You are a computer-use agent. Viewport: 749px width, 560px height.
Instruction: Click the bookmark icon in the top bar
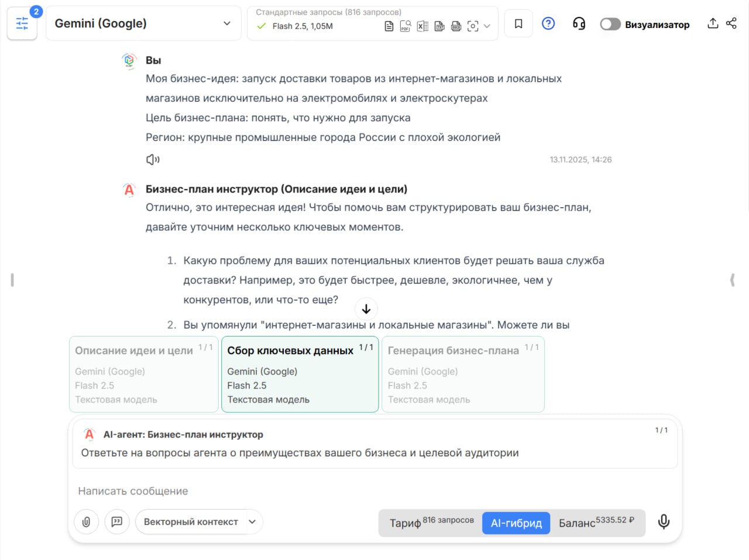(x=518, y=23)
